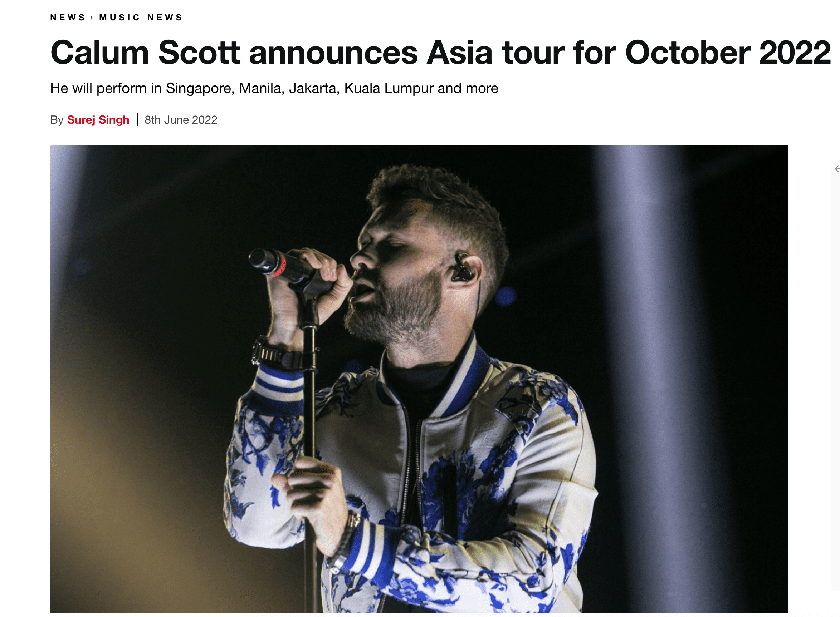Screen dimensions: 840x617
Task: Open the hero concert photo
Action: [x=419, y=379]
